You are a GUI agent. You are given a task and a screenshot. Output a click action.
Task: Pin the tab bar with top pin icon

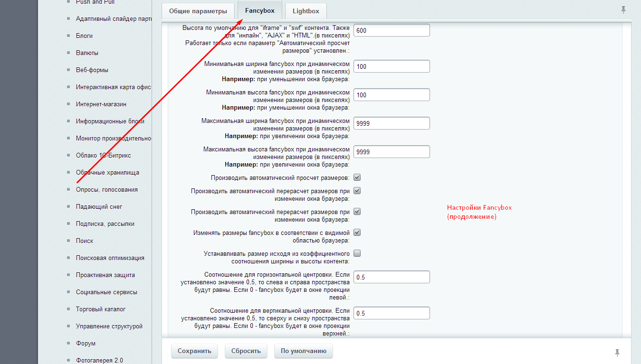click(623, 9)
